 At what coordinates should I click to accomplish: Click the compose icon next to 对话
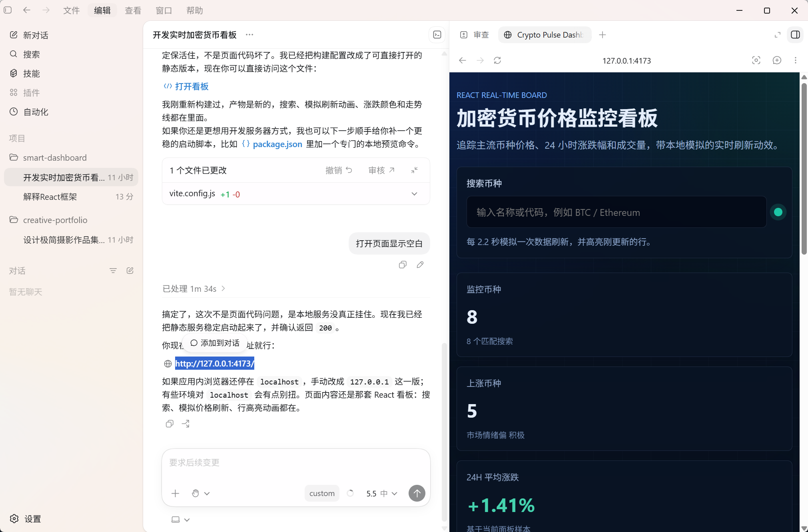[130, 271]
